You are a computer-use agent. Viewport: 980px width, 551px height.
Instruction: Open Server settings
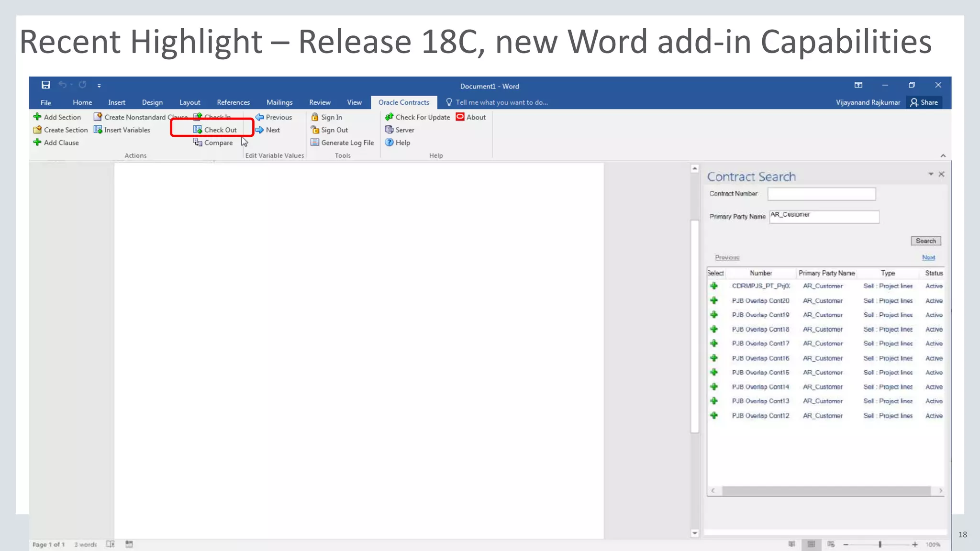tap(400, 130)
